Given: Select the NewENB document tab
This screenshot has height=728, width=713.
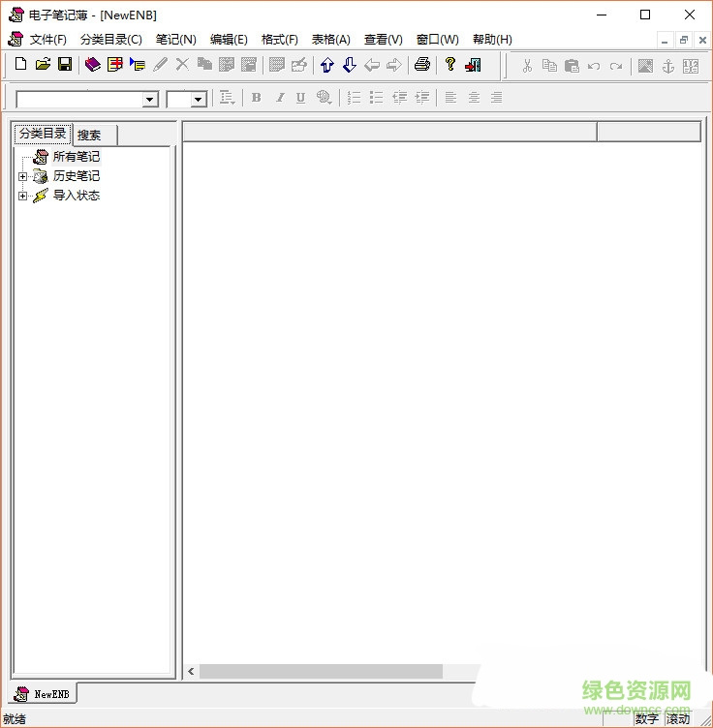Looking at the screenshot, I should point(43,694).
